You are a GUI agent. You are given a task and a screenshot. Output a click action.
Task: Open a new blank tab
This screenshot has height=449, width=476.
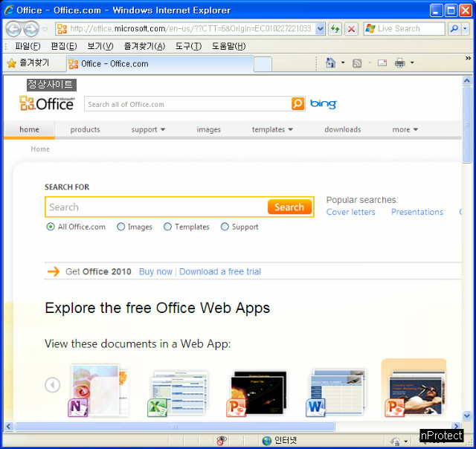coord(263,65)
